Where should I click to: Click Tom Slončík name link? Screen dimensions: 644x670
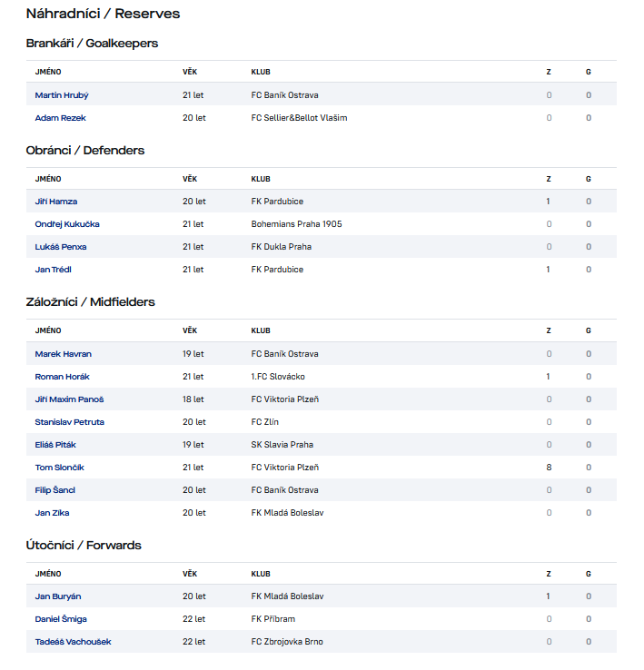(60, 468)
